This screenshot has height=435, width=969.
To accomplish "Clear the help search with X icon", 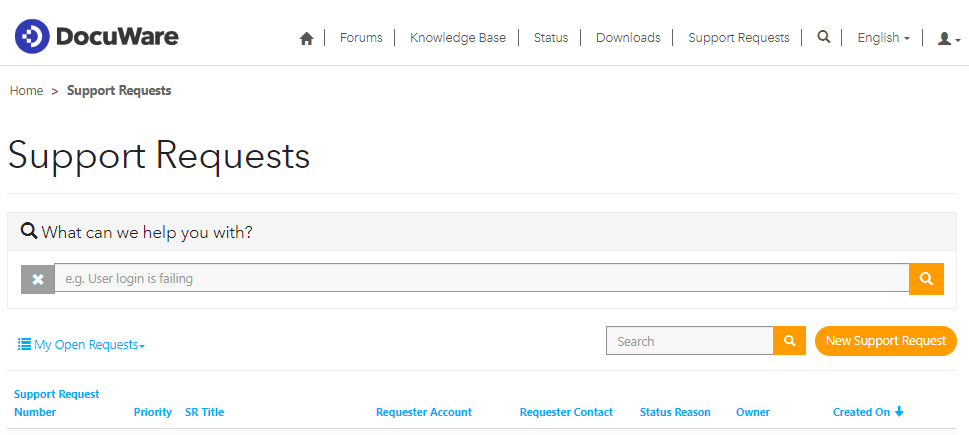I will [38, 279].
